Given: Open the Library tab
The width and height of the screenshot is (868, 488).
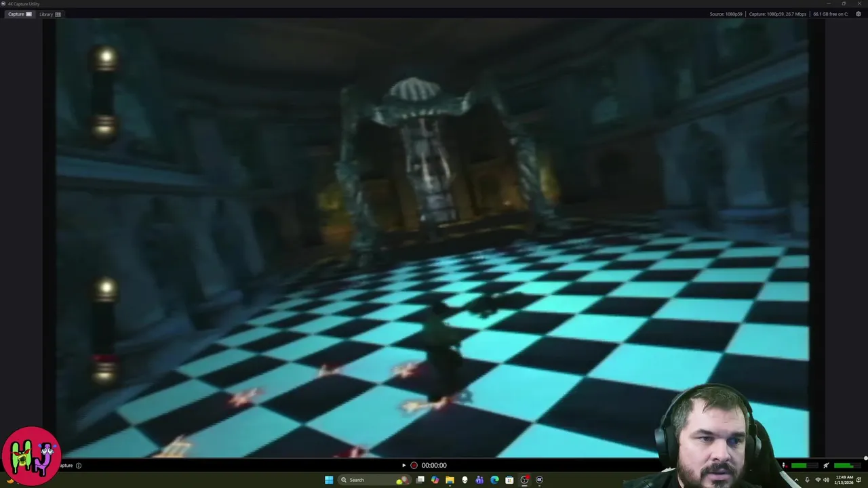Looking at the screenshot, I should coord(50,14).
